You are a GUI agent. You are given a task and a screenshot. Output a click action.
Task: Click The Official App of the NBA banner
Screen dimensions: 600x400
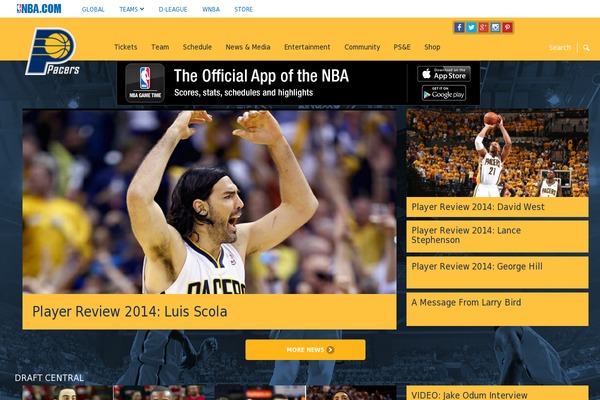click(x=298, y=83)
